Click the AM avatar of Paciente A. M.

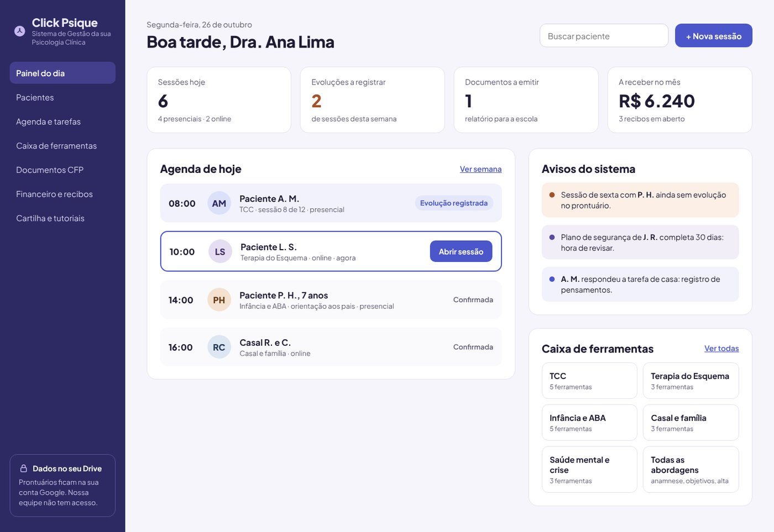[x=219, y=203]
